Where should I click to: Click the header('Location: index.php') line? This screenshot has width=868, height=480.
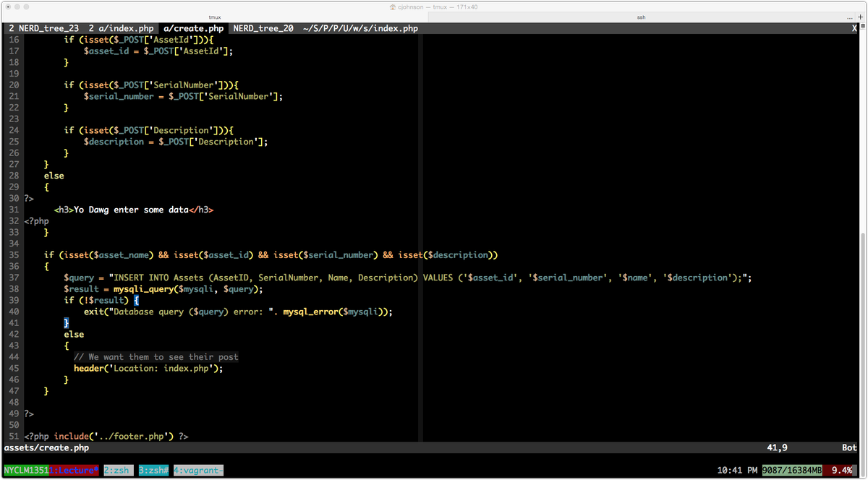coord(148,368)
